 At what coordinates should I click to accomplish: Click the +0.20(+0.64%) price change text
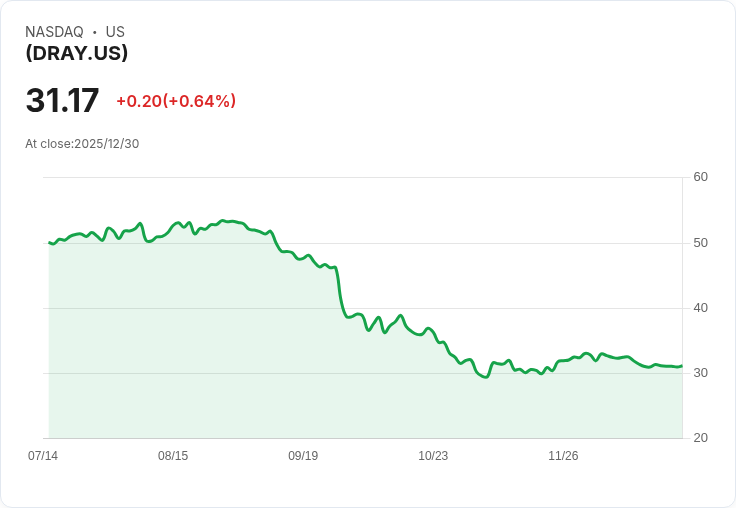(x=176, y=101)
